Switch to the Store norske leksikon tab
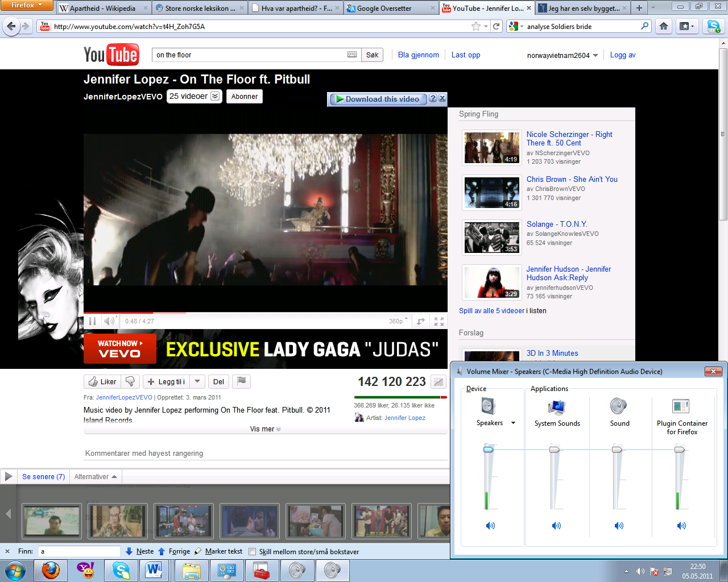Viewport: 728px width, 582px height. 200,8
